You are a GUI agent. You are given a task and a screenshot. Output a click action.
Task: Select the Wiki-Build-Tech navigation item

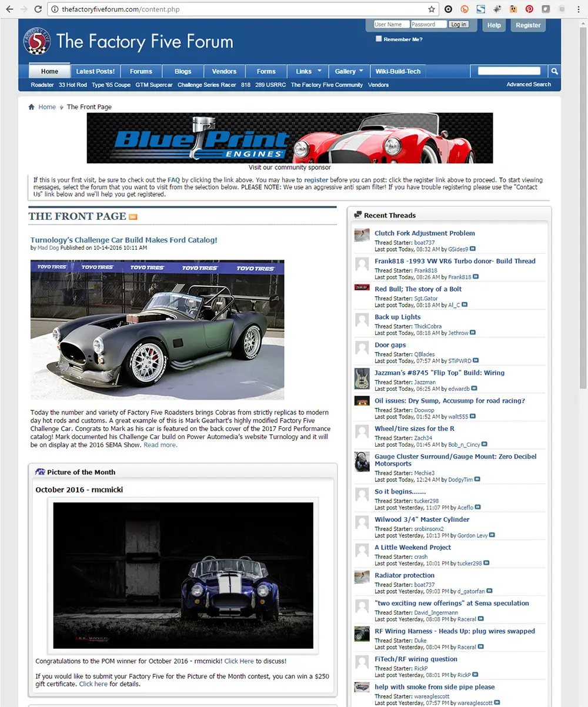(x=397, y=71)
